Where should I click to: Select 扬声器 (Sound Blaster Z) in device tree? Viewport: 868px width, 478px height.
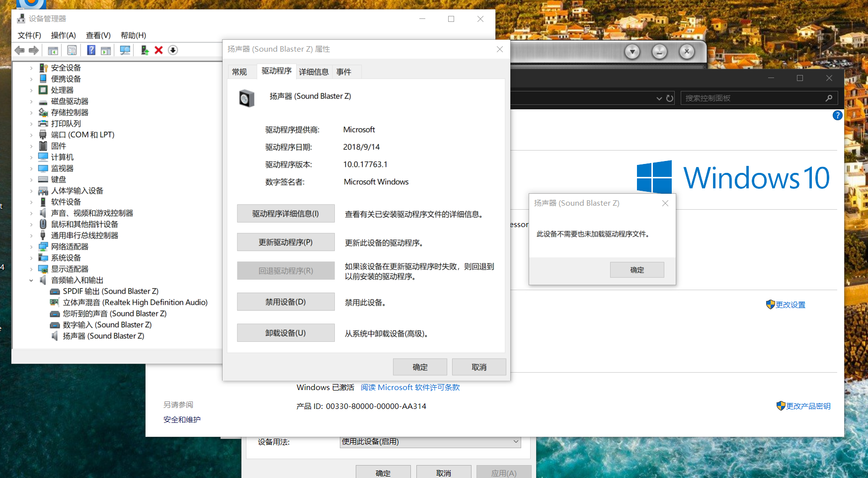103,336
